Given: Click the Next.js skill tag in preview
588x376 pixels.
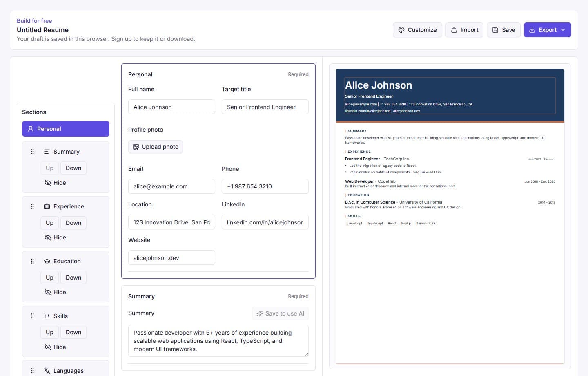Looking at the screenshot, I should pos(406,223).
